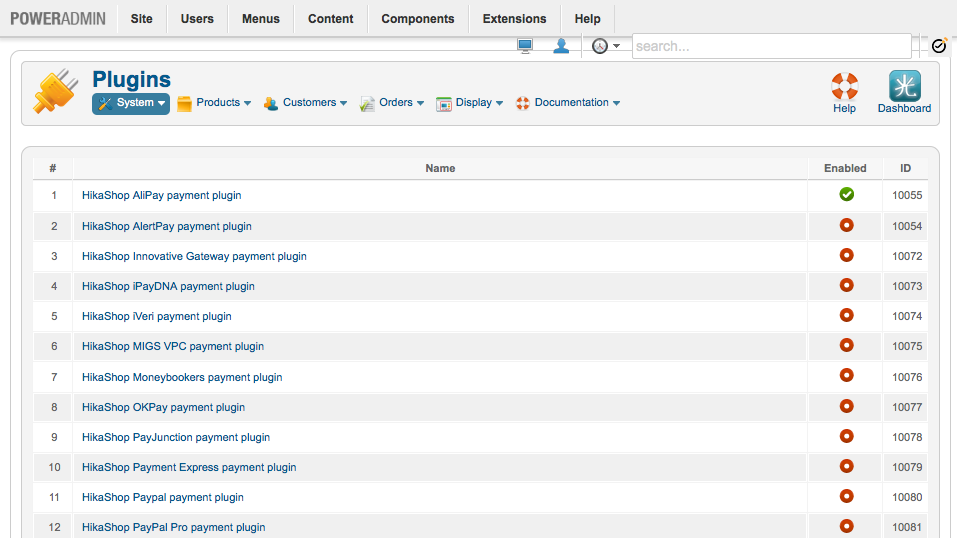Open HikaShop iVeri payment plugin link

(x=157, y=316)
